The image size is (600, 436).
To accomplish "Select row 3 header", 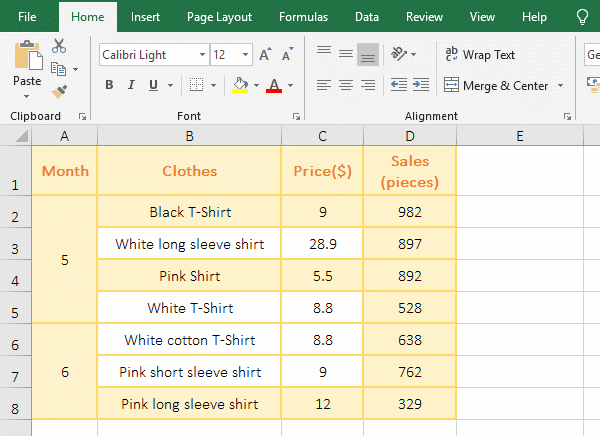I will pyautogui.click(x=15, y=244).
